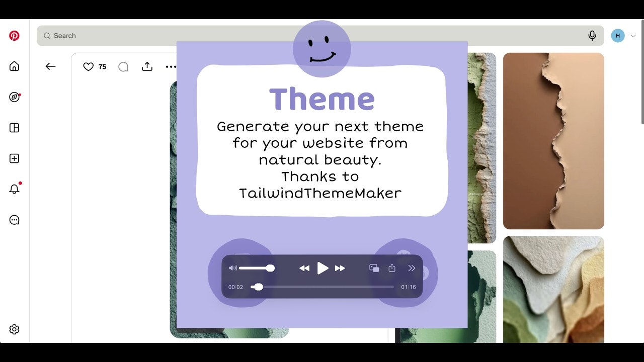Open the Pinterest logo home link
Image resolution: width=644 pixels, height=362 pixels.
click(14, 36)
